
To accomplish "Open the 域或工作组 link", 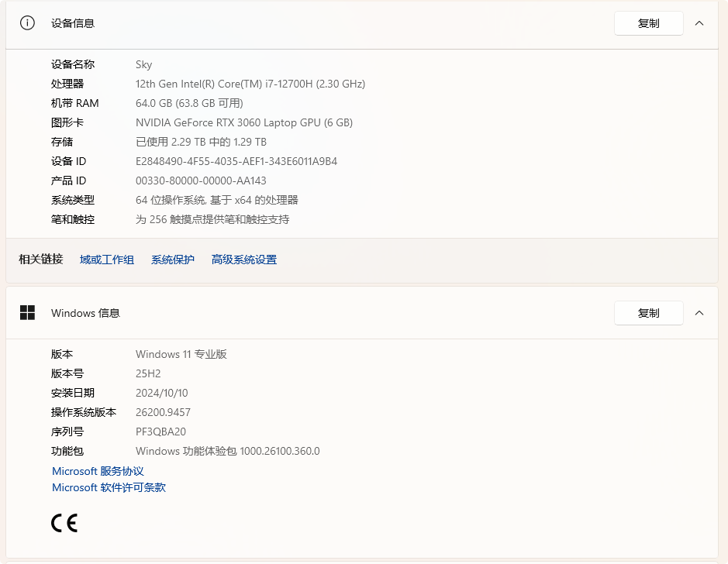I will pyautogui.click(x=107, y=260).
